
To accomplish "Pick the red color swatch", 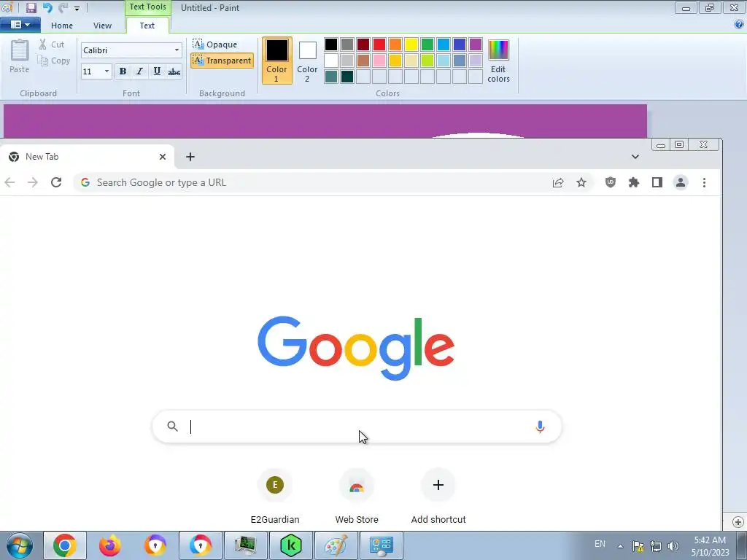I will (x=379, y=44).
